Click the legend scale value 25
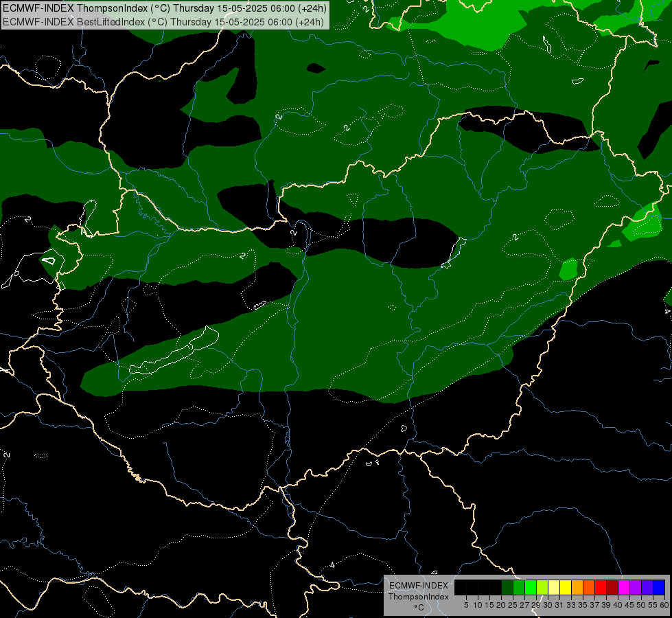The width and height of the screenshot is (672, 618). [x=513, y=605]
